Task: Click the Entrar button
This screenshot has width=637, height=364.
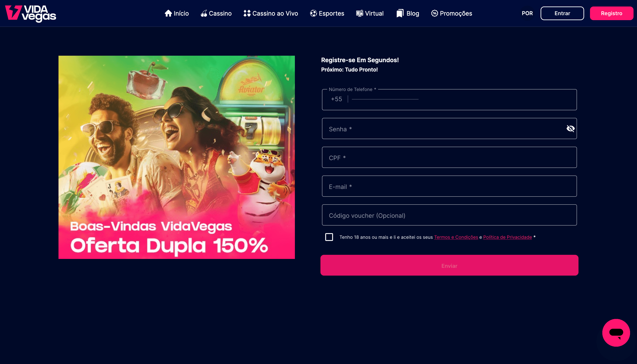Action: 562,13
